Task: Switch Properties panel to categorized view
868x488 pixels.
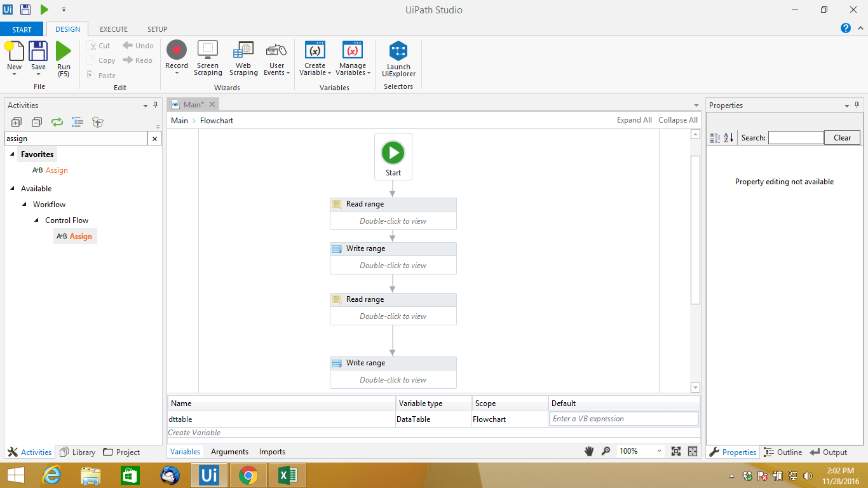Action: click(715, 137)
